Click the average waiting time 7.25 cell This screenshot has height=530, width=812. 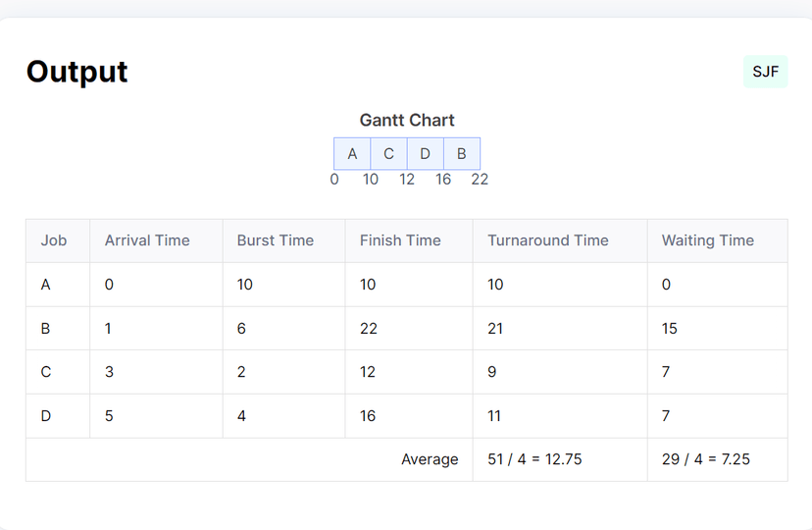pyautogui.click(x=706, y=459)
